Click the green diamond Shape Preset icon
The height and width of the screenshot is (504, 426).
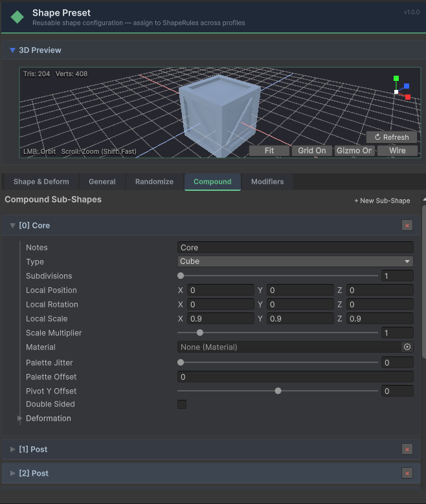(17, 16)
